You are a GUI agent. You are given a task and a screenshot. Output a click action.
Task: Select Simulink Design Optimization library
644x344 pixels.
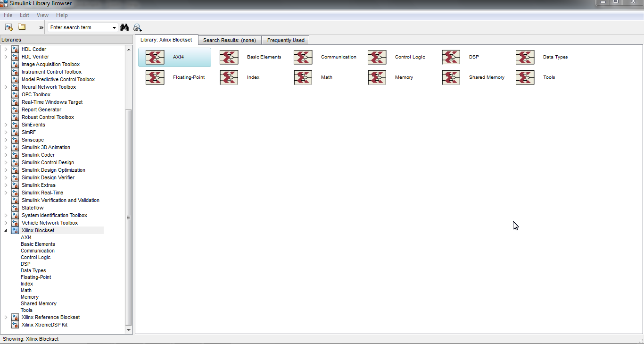tap(53, 170)
